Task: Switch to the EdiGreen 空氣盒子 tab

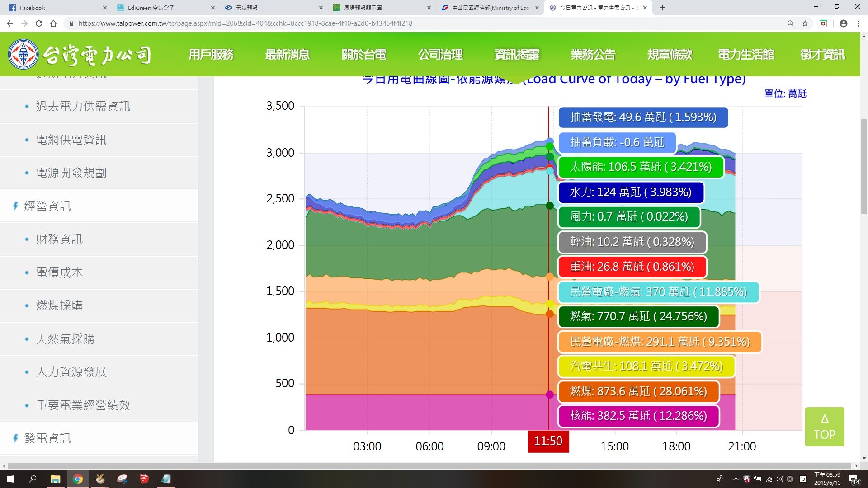Action: (166, 8)
